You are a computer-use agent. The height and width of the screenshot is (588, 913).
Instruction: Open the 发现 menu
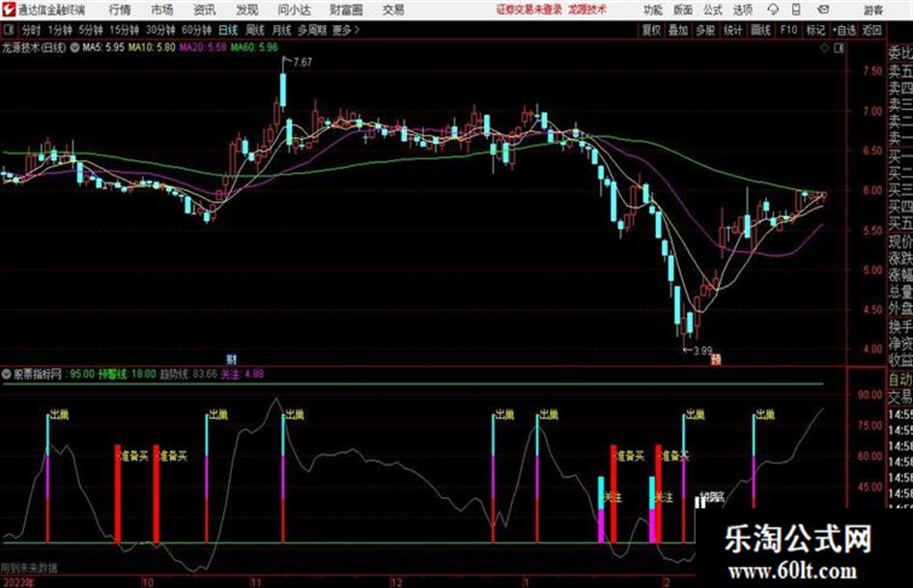[247, 10]
